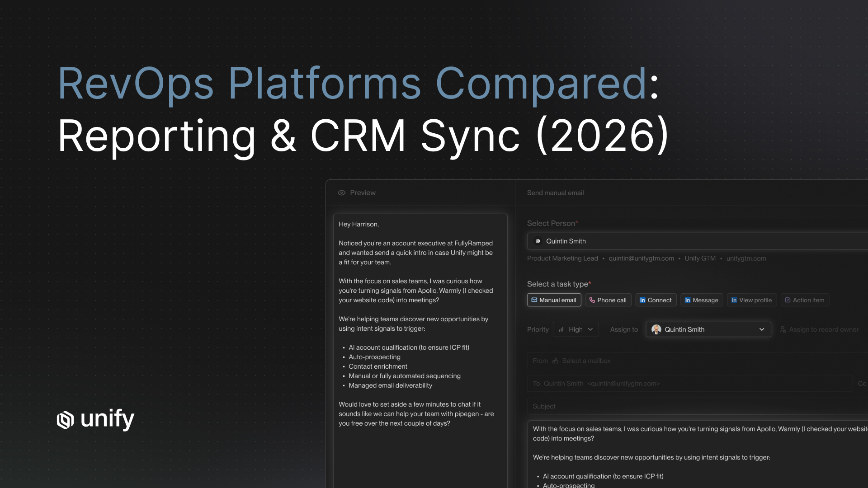
Task: Click the Quintin Smith avatar in Assign to
Action: [x=656, y=329]
